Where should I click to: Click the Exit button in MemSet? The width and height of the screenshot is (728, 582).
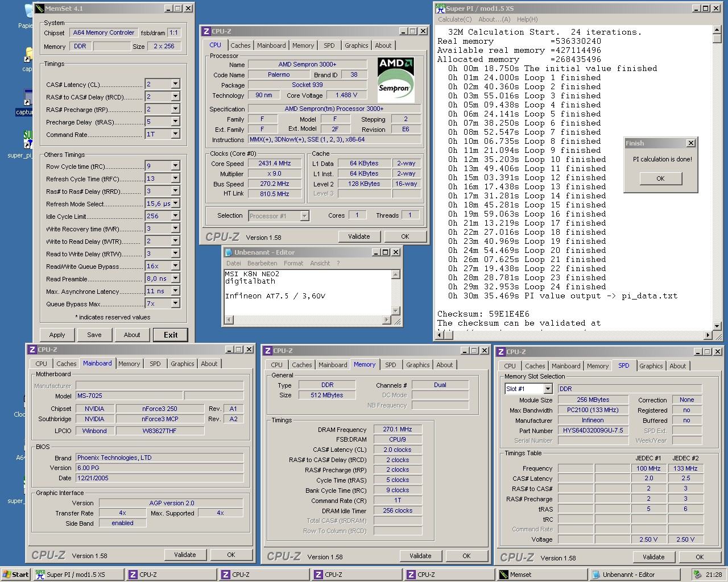171,335
